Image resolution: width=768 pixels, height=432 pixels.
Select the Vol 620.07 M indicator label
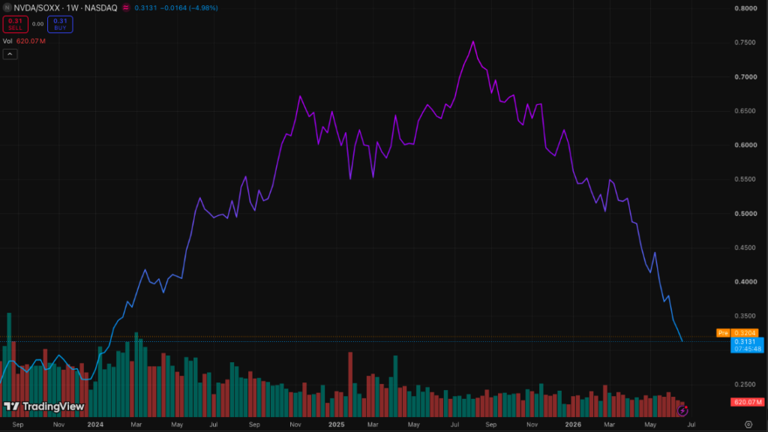pos(24,41)
